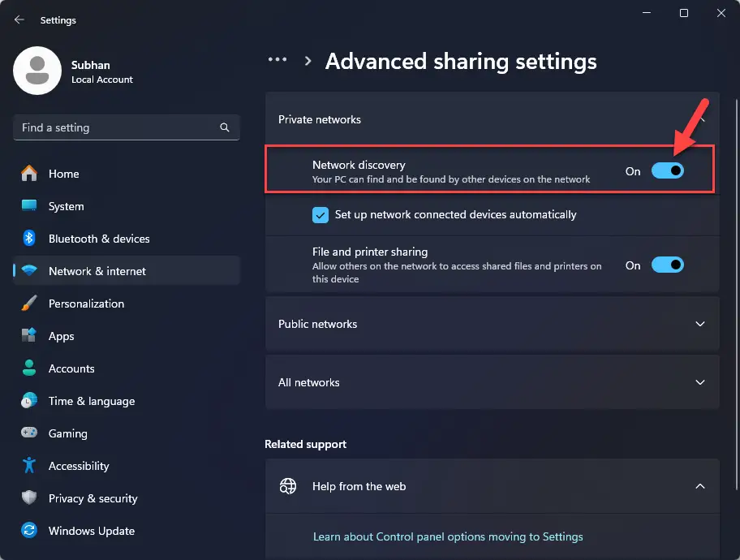
Task: Turn off Network discovery toggle
Action: click(667, 171)
